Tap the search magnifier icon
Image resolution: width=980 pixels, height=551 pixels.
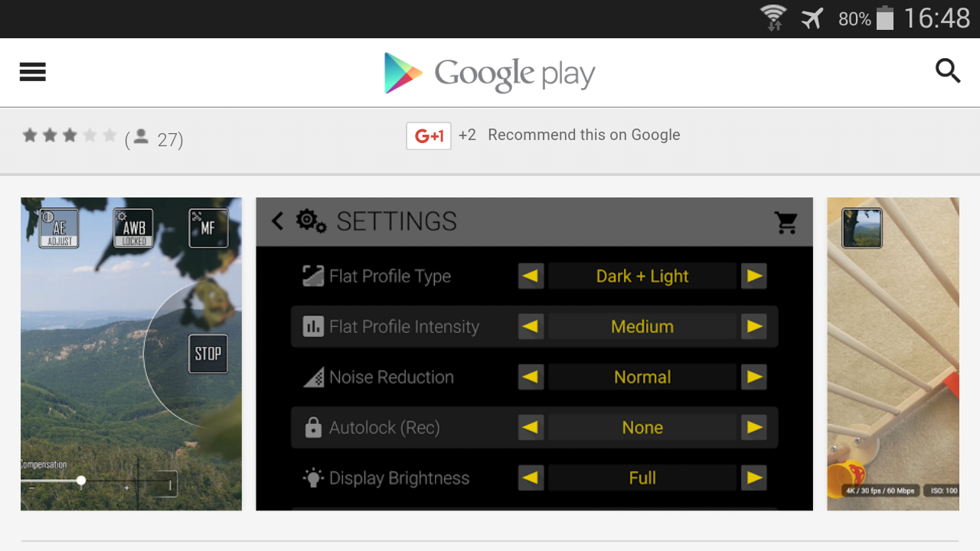point(948,71)
